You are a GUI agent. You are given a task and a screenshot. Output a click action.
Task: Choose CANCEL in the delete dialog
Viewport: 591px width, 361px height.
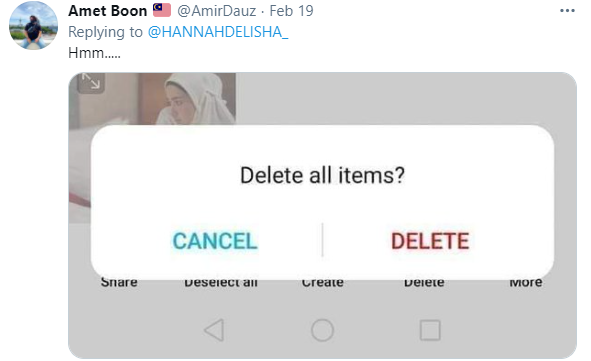(215, 241)
